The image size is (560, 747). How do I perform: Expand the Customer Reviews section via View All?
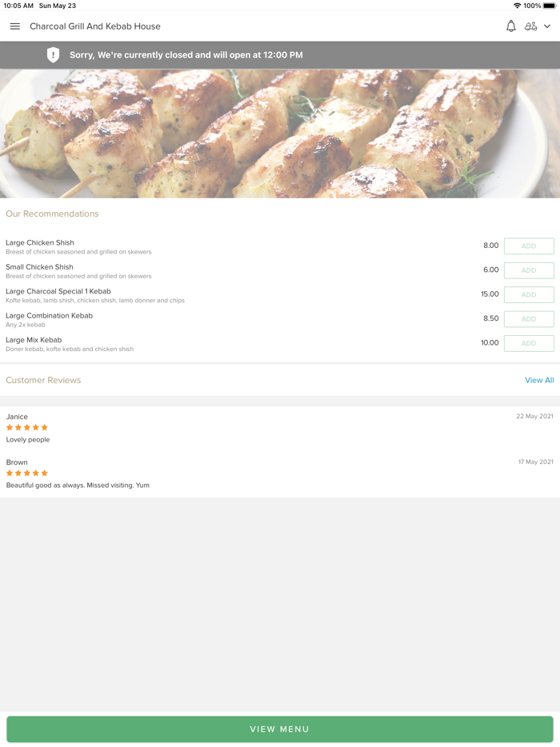point(539,380)
